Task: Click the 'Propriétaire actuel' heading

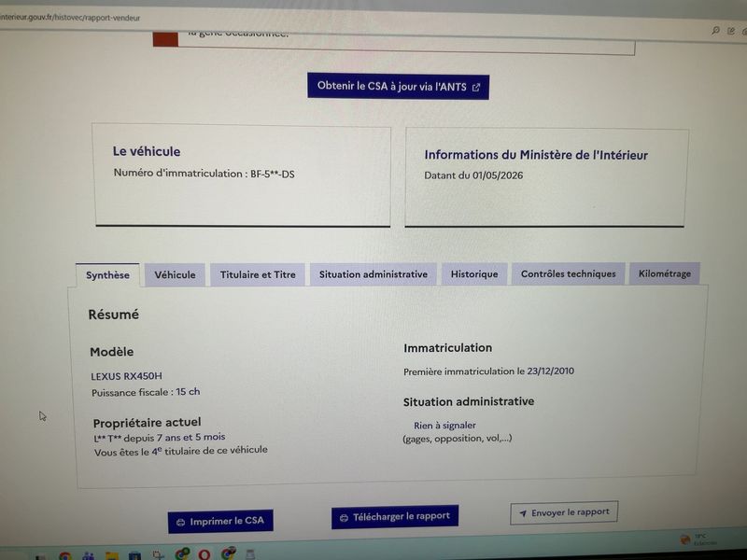Action: (x=147, y=423)
